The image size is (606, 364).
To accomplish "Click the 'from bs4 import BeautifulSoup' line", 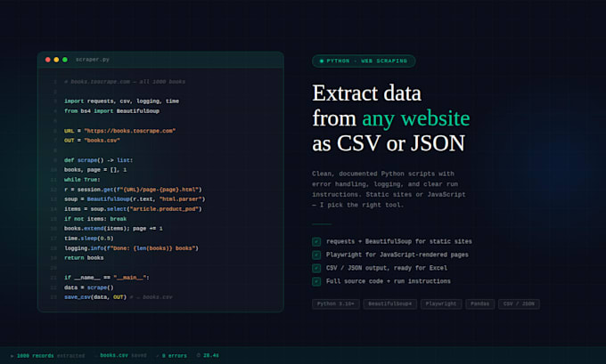I will point(111,111).
